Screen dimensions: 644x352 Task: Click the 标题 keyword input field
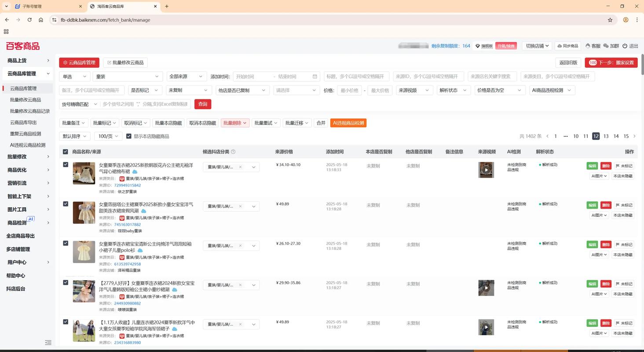[357, 77]
